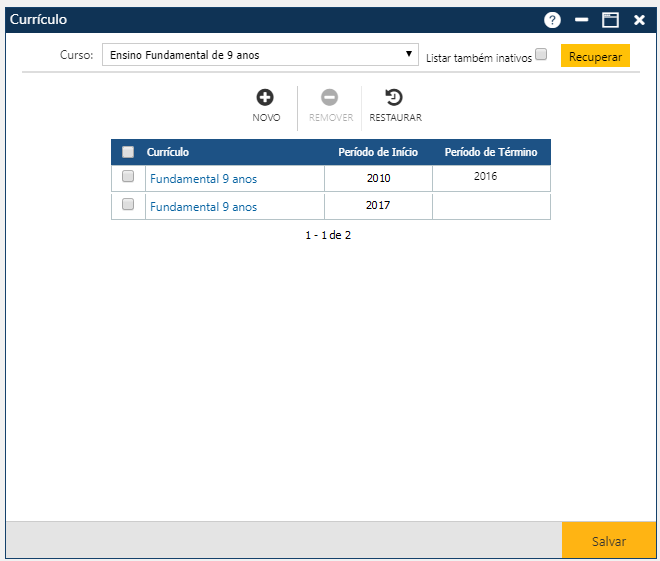The height and width of the screenshot is (561, 660).
Task: Open the Curso dropdown
Action: pyautogui.click(x=260, y=55)
